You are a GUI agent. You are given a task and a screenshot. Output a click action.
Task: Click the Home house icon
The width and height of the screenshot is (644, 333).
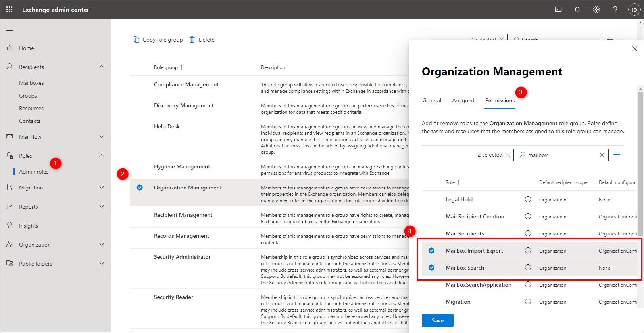(x=10, y=48)
